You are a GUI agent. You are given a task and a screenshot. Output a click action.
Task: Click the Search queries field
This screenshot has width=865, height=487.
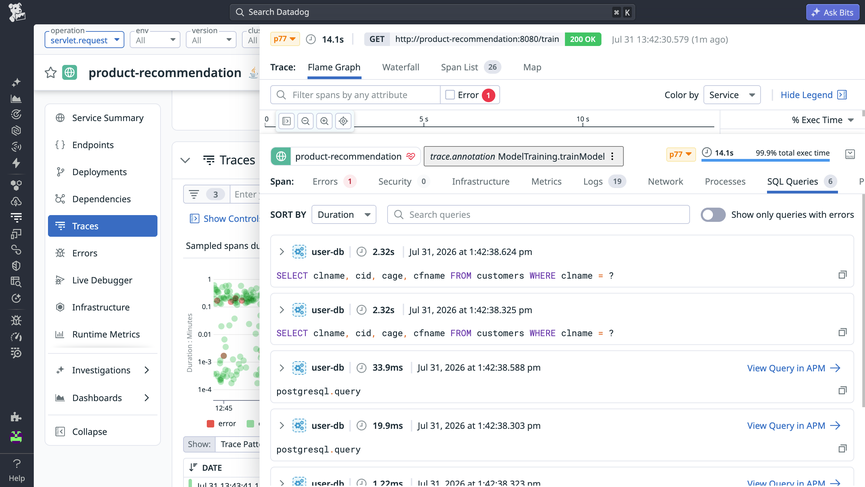[538, 215]
